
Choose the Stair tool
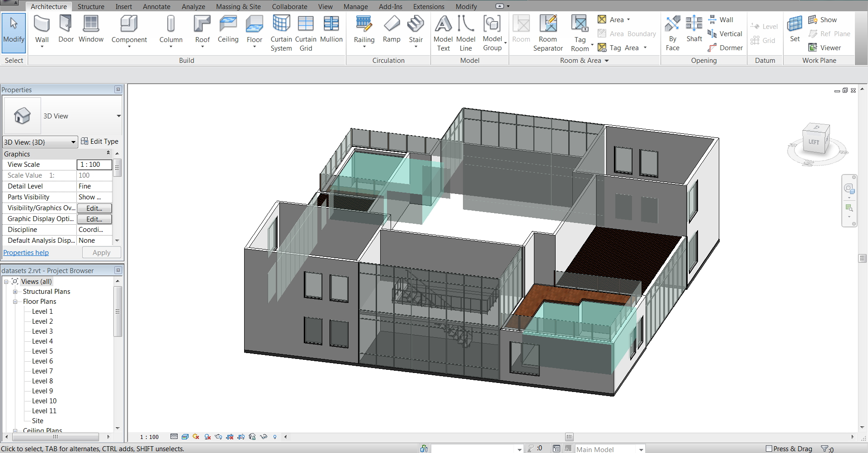(x=415, y=32)
